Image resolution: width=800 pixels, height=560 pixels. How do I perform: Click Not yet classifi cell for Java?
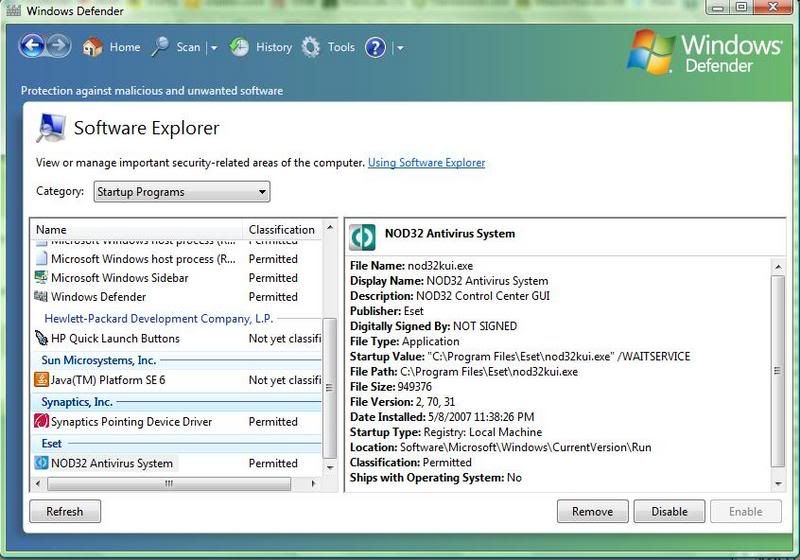point(285,380)
